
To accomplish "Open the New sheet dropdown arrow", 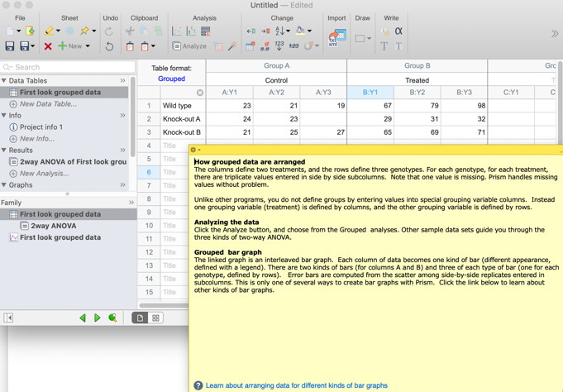I will coord(88,46).
